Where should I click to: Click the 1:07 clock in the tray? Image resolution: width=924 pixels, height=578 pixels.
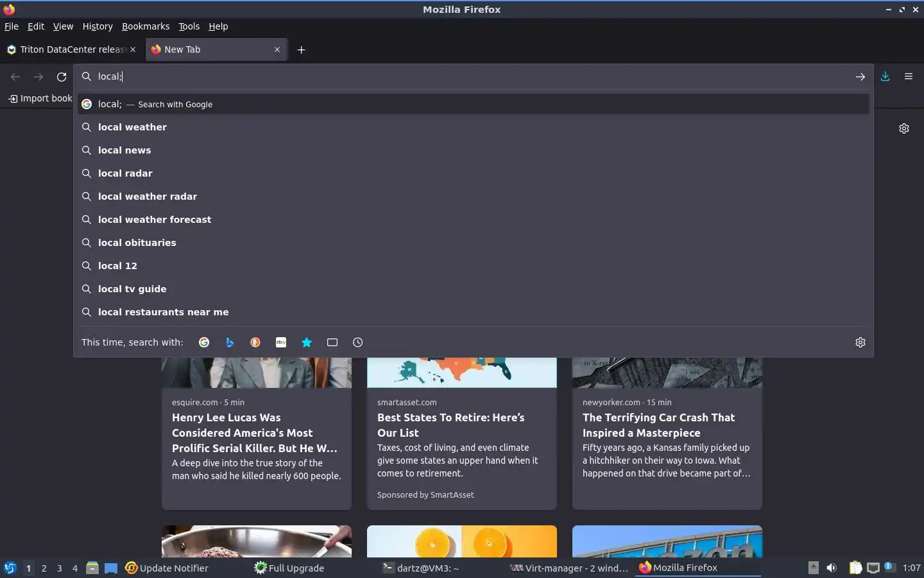[x=911, y=568]
